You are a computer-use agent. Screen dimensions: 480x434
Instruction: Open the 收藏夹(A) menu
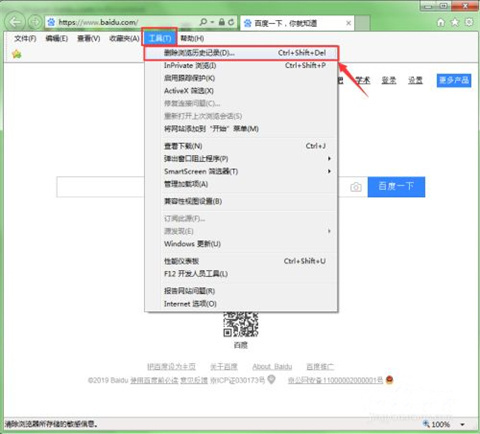pyautogui.click(x=124, y=38)
